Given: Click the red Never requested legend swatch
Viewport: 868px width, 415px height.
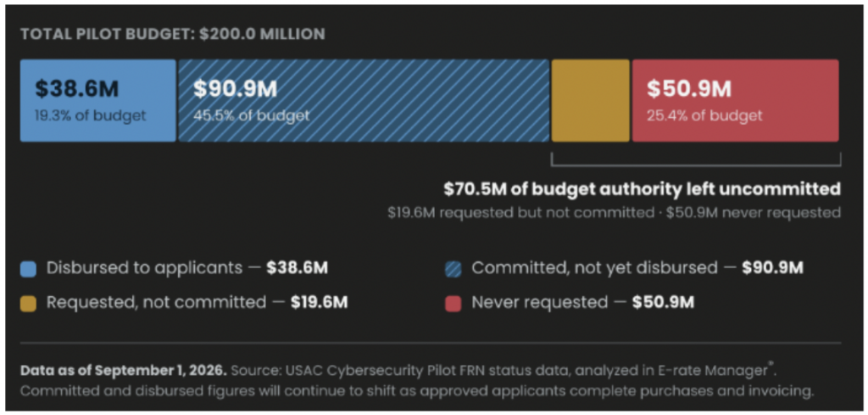Looking at the screenshot, I should 453,303.
